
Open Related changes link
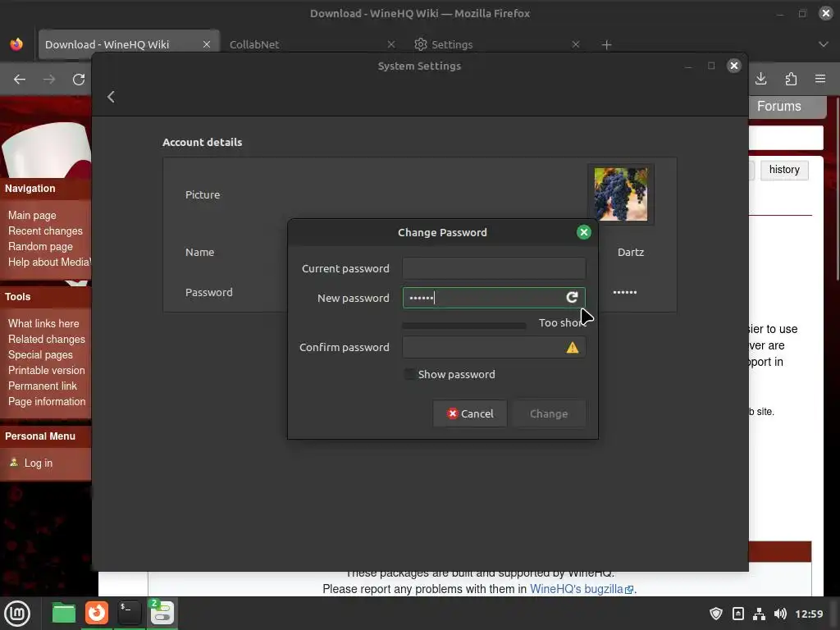tap(47, 339)
